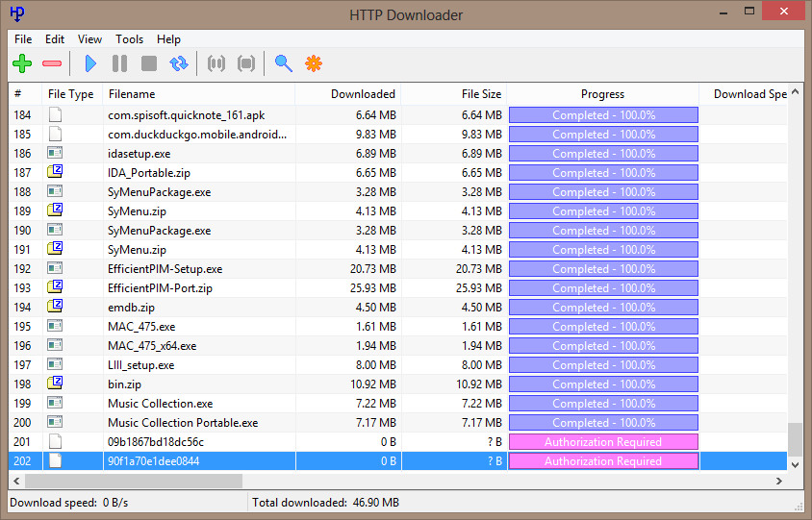Click vertical scrollbar up arrow
This screenshot has height=520, width=812.
796,92
